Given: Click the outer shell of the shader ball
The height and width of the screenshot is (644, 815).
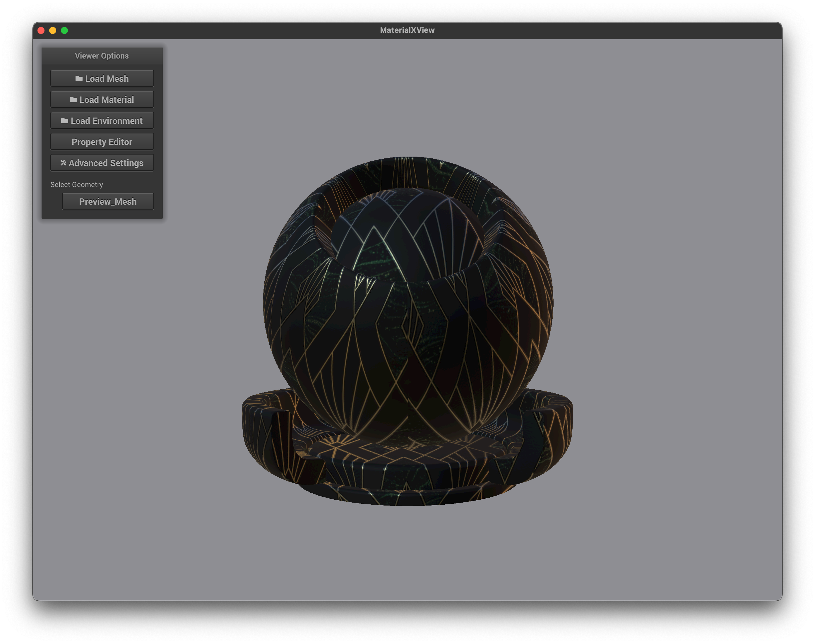Looking at the screenshot, I should click(407, 339).
